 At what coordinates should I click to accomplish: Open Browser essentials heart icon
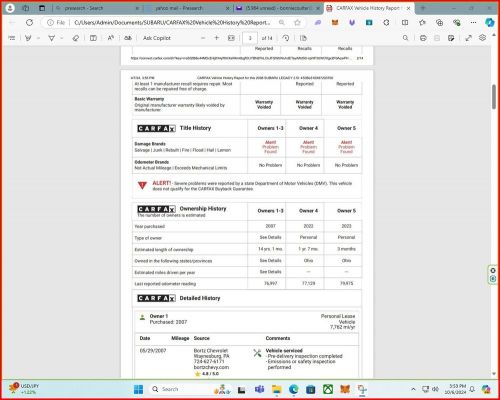pos(456,22)
